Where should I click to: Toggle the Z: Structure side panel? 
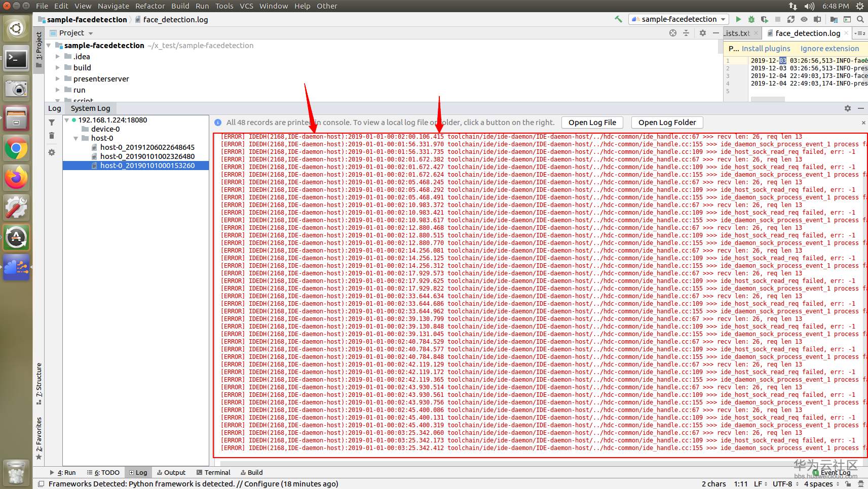pyautogui.click(x=39, y=383)
